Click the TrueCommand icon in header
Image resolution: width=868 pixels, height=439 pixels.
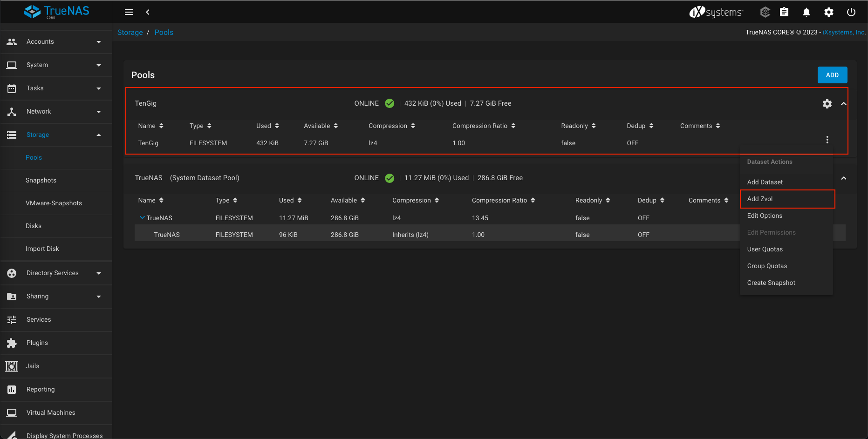click(765, 12)
